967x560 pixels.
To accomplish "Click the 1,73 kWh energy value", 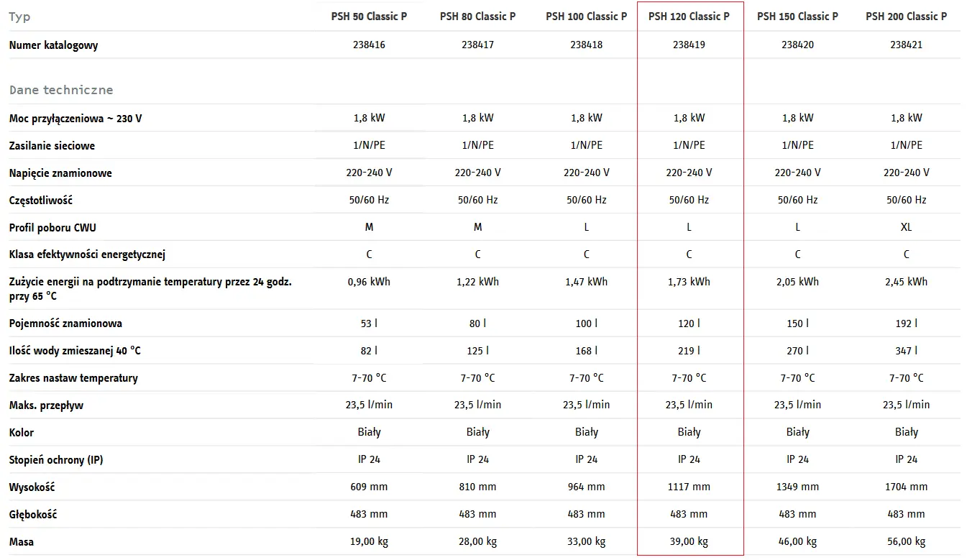I will pyautogui.click(x=689, y=282).
